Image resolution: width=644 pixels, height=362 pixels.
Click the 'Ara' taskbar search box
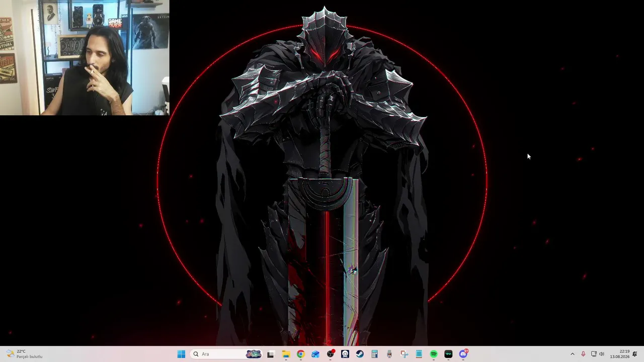pyautogui.click(x=226, y=354)
